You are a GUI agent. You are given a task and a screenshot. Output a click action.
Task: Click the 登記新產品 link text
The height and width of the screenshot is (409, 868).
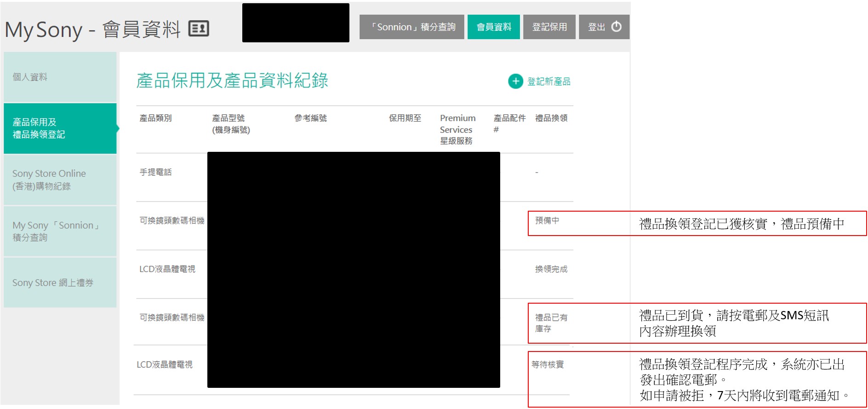tap(548, 81)
